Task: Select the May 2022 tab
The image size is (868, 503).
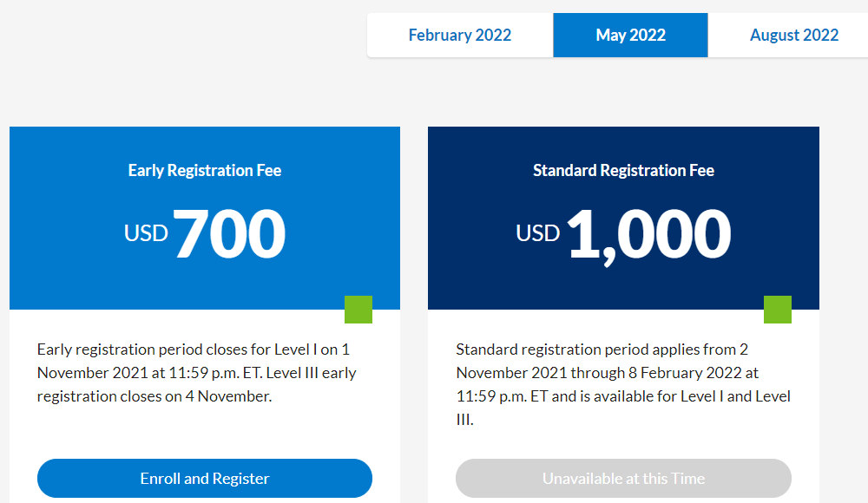Action: pos(630,36)
